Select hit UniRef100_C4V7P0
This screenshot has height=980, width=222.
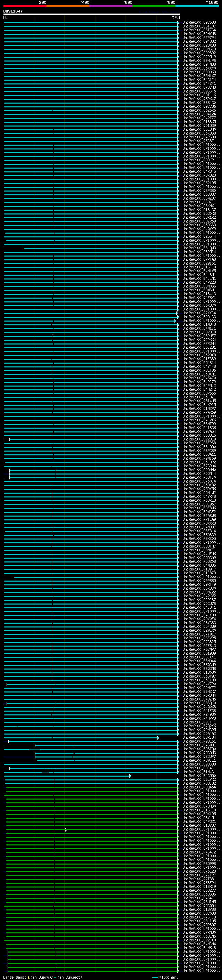tap(199, 684)
